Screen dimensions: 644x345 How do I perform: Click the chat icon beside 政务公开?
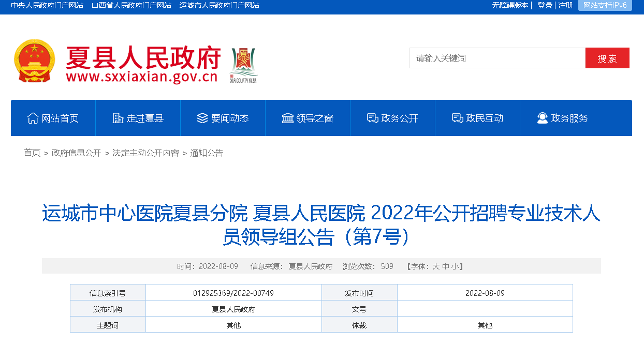pyautogui.click(x=372, y=118)
